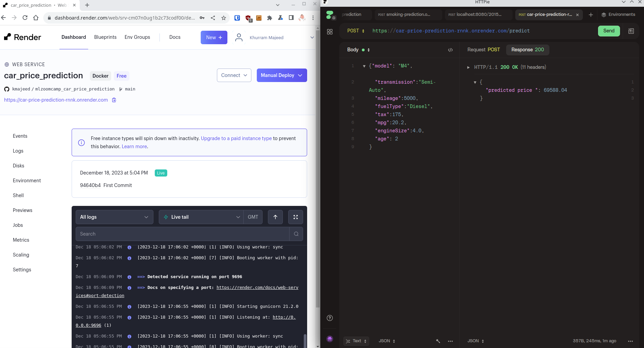The width and height of the screenshot is (644, 348).
Task: Go to browser home page icon
Action: click(36, 18)
